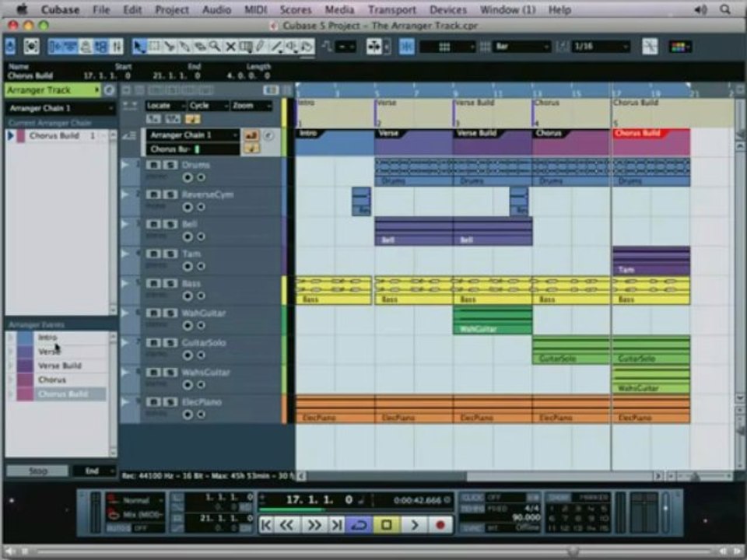This screenshot has width=747, height=560.
Task: Open the Grid type Bar dropdown
Action: click(x=521, y=47)
